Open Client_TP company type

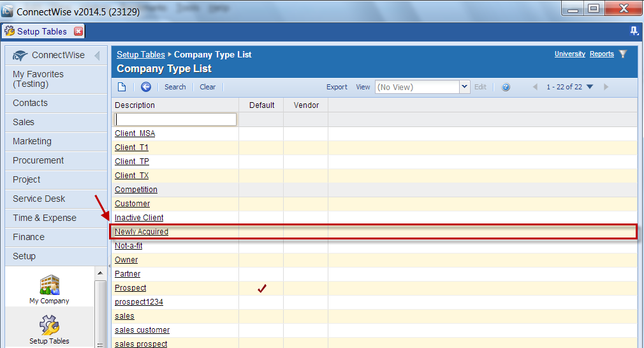click(x=132, y=162)
